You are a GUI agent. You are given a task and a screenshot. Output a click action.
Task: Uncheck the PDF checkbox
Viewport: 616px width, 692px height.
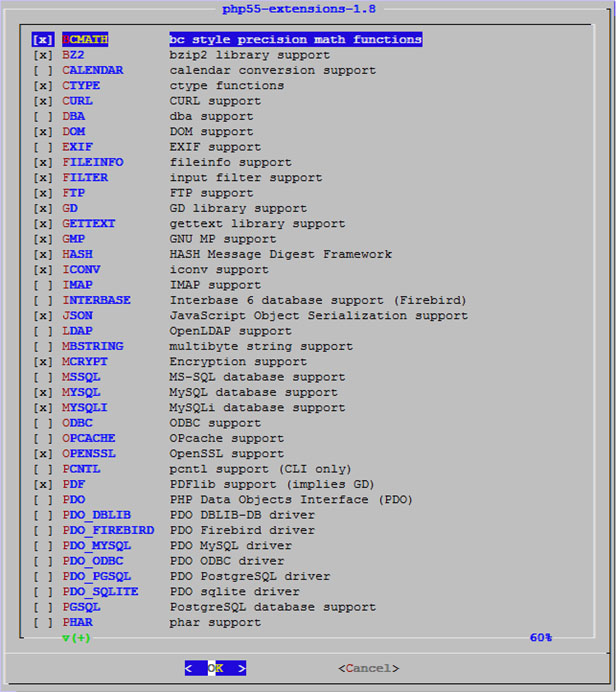tap(43, 485)
